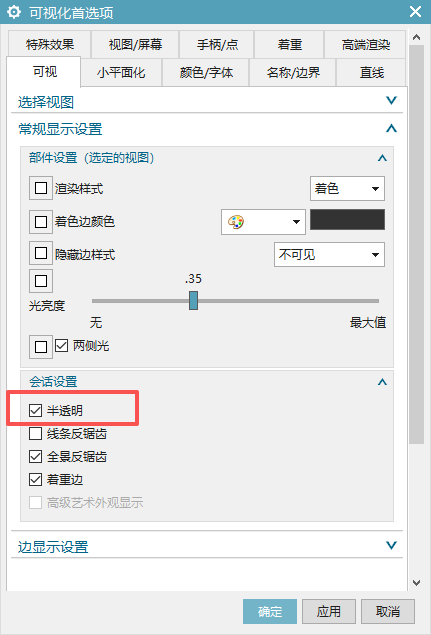Click the 应用 button

329,612
